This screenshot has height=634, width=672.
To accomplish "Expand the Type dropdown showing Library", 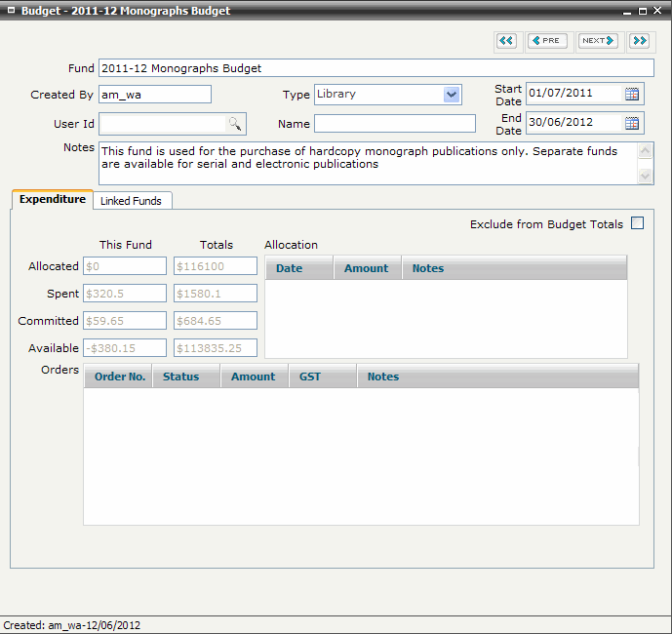I will tap(451, 95).
